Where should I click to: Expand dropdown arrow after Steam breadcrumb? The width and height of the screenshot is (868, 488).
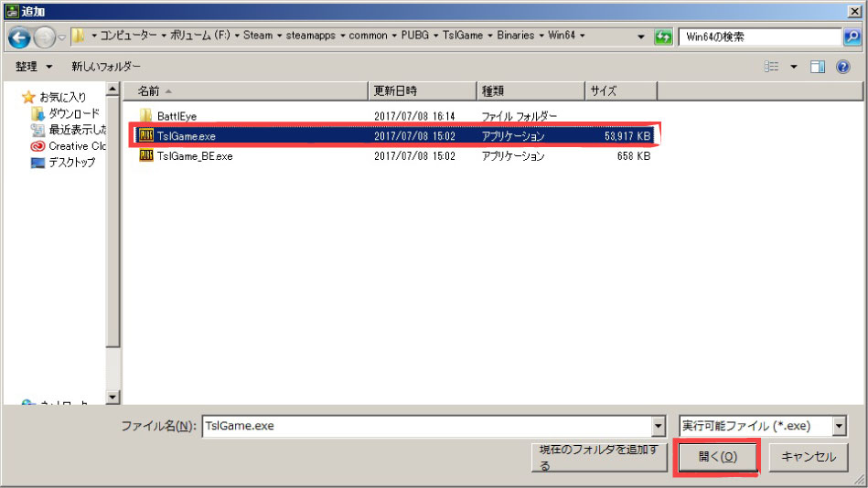pyautogui.click(x=280, y=36)
